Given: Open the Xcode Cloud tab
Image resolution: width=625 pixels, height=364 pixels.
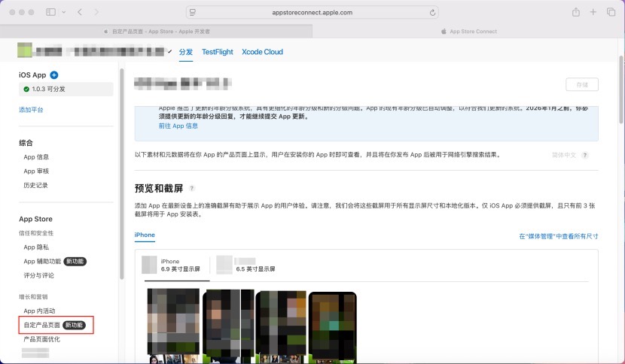Looking at the screenshot, I should [x=262, y=52].
